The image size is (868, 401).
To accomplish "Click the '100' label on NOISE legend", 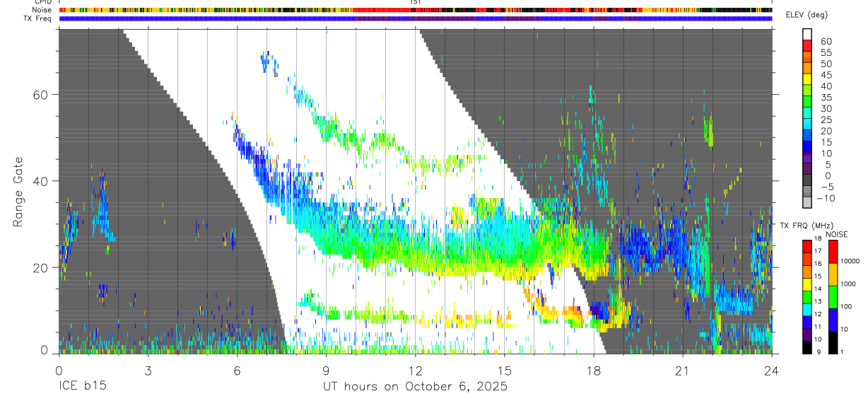I will [x=845, y=306].
